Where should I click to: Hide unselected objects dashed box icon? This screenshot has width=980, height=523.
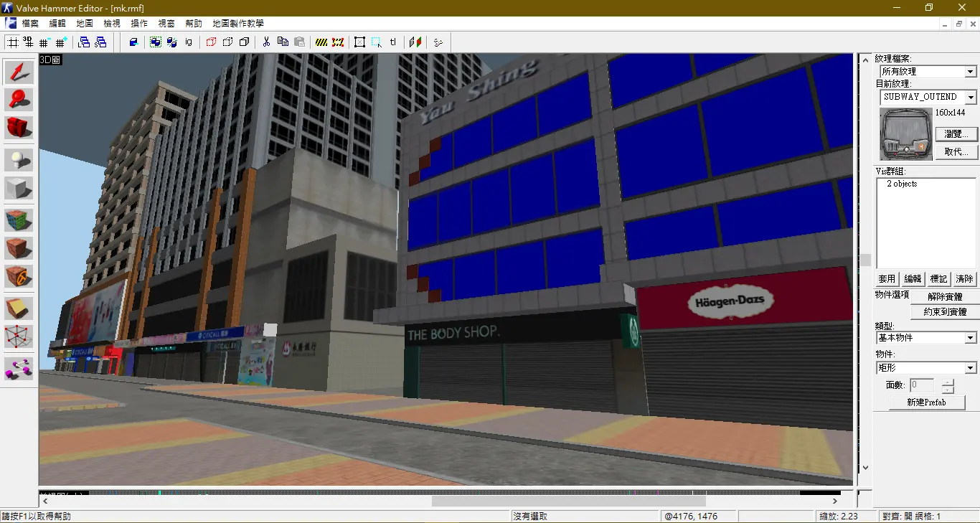(x=227, y=42)
